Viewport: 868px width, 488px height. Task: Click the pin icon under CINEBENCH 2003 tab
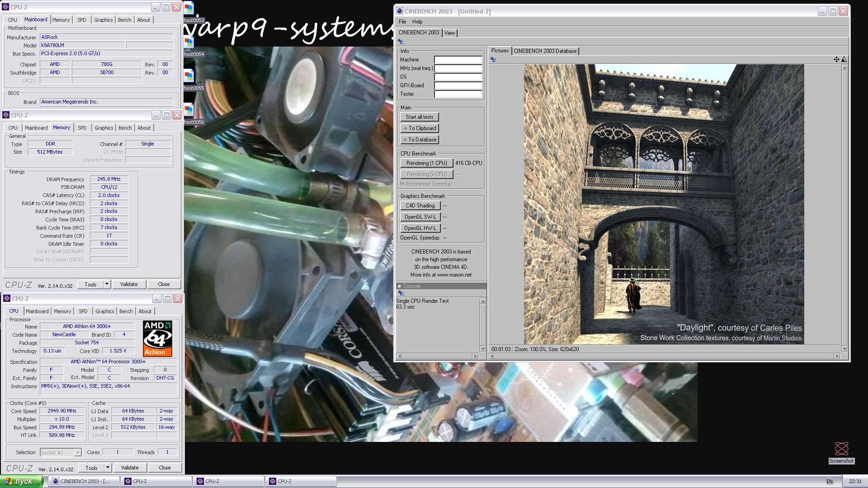coord(401,42)
